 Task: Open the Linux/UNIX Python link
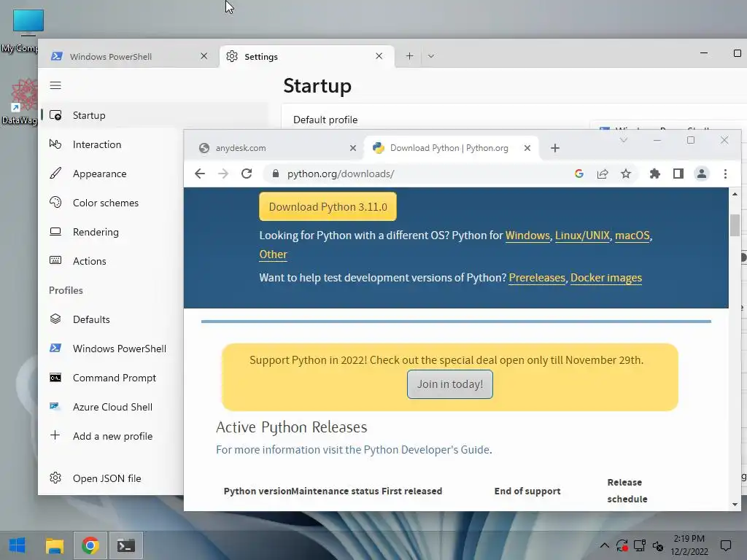coord(582,236)
